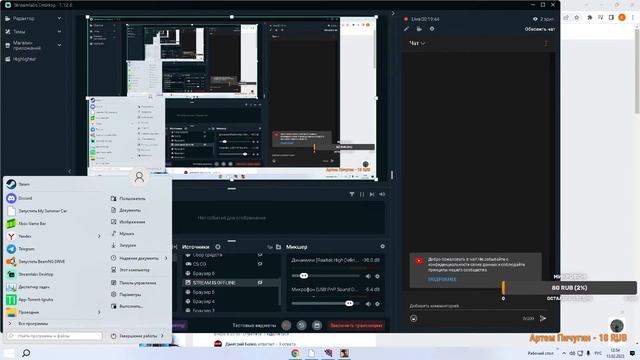Expand the Редактор sidebar chevron

tap(59, 18)
